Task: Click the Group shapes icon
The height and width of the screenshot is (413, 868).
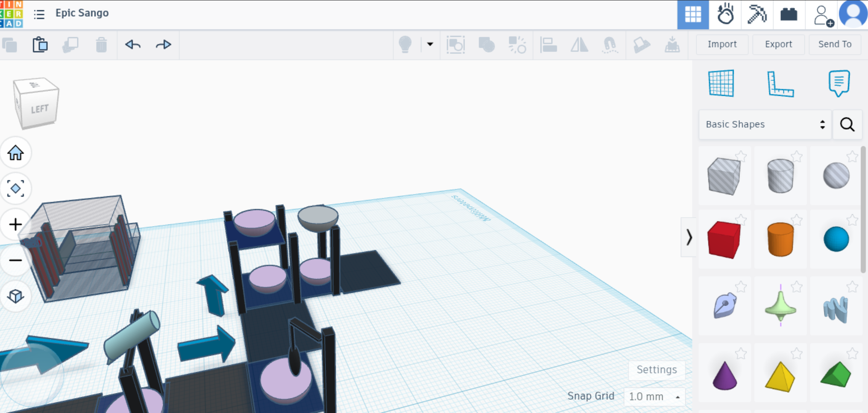Action: [x=487, y=44]
